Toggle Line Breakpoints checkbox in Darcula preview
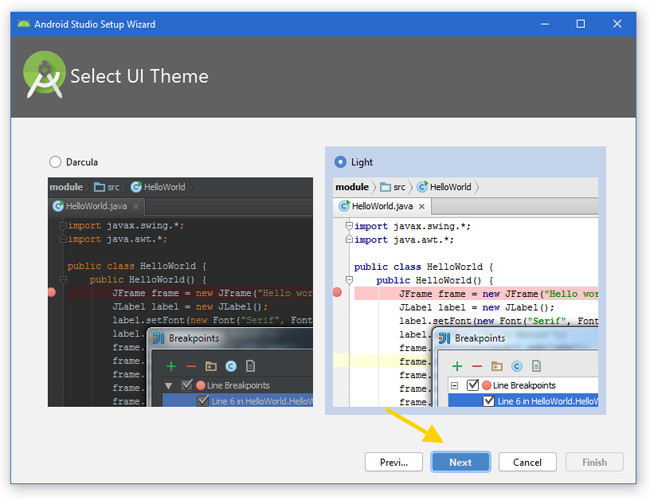This screenshot has height=499, width=650. [x=185, y=385]
